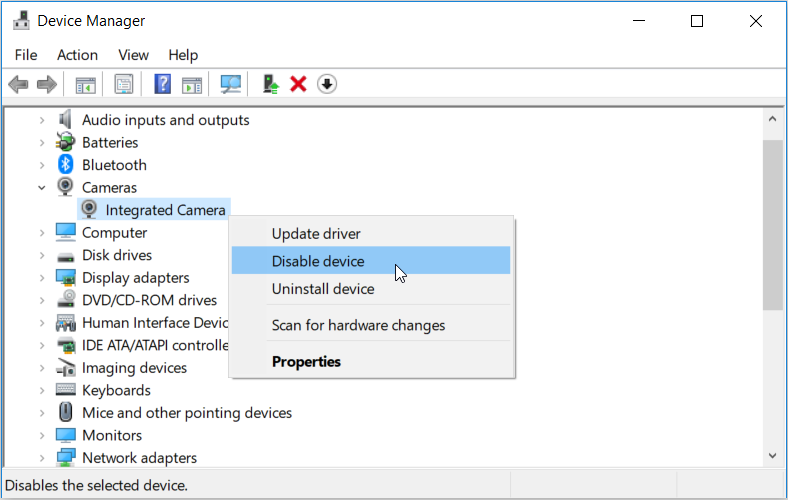This screenshot has width=788, height=500.
Task: Expand the Audio inputs and outputs node
Action: (x=42, y=120)
